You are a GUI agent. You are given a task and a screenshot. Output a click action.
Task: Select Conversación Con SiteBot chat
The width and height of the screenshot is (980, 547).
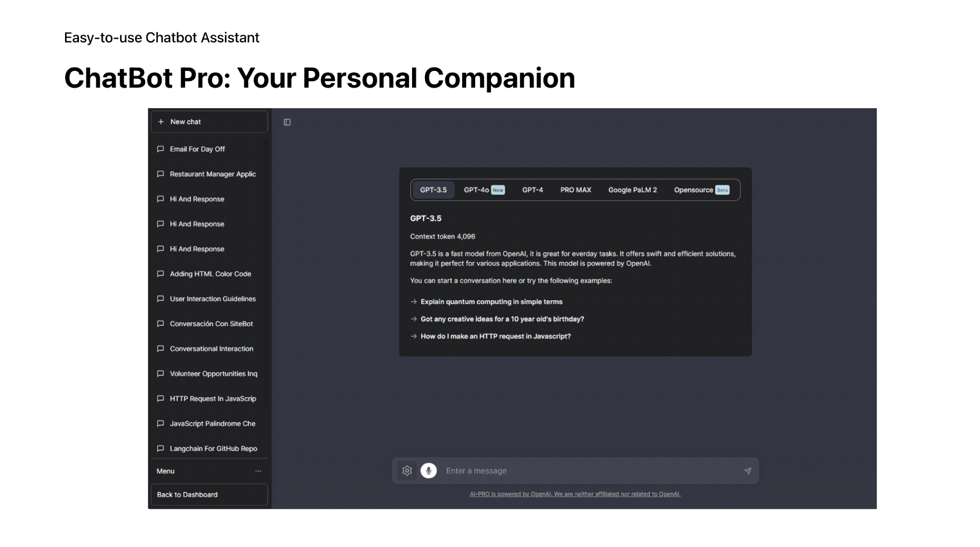point(211,324)
